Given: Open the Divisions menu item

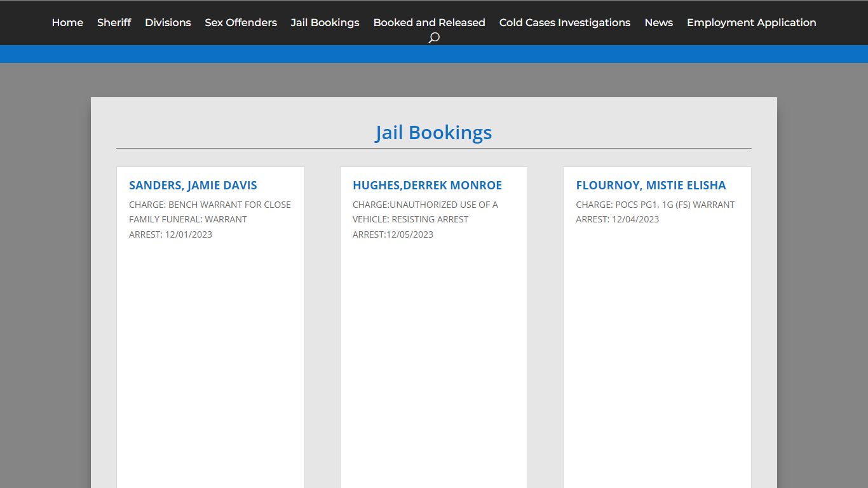Looking at the screenshot, I should pyautogui.click(x=168, y=22).
